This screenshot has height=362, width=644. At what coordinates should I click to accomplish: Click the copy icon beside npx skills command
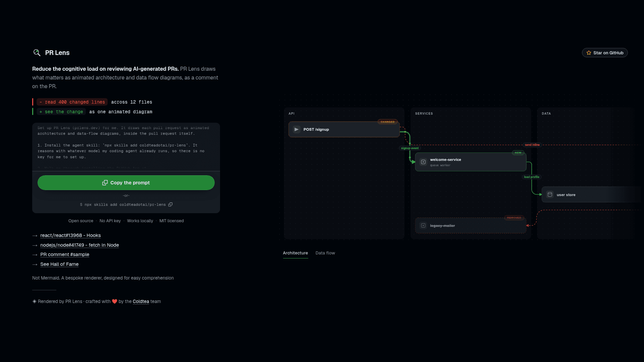[170, 204]
